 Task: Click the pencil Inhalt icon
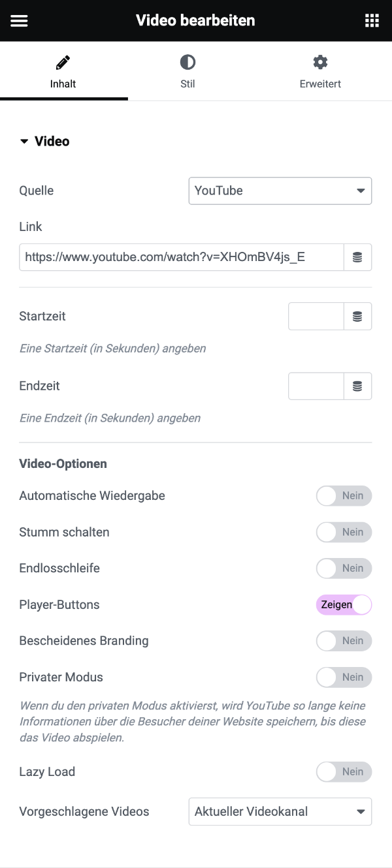pyautogui.click(x=63, y=62)
